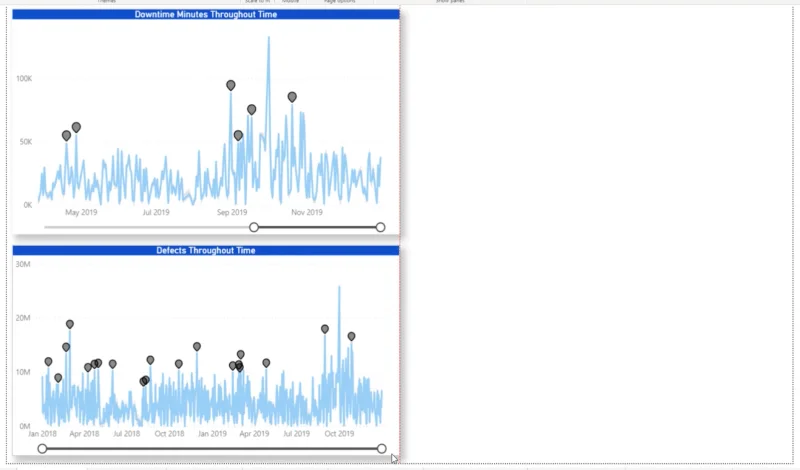Screen dimensions: 800x470
Task: Click the 10M label on Defects y-axis
Action: pos(23,372)
